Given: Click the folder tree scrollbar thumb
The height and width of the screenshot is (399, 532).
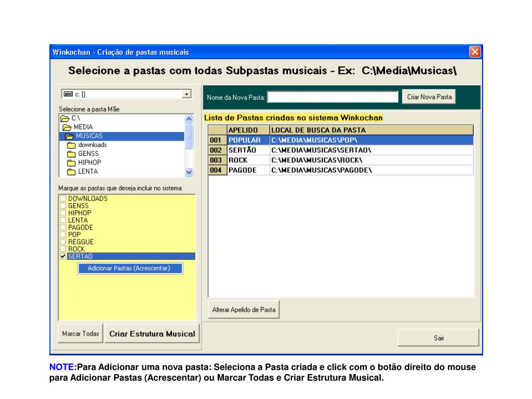Looking at the screenshot, I should click(x=189, y=137).
